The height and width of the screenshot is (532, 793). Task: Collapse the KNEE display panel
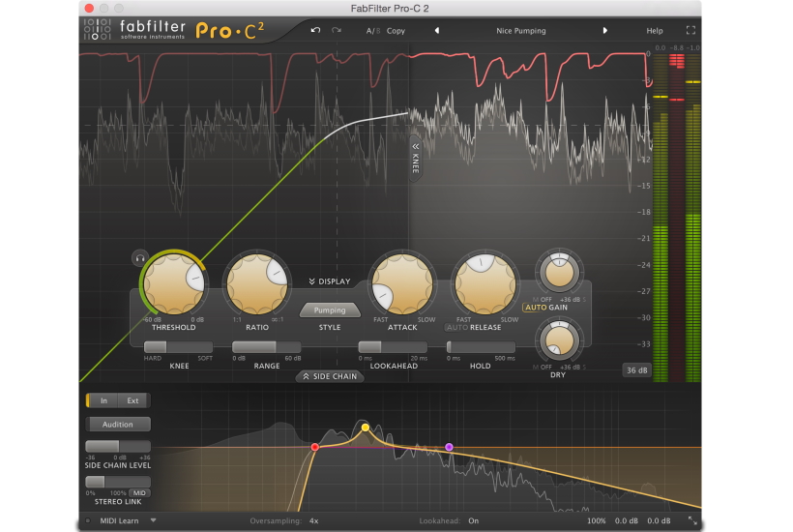coord(415,159)
